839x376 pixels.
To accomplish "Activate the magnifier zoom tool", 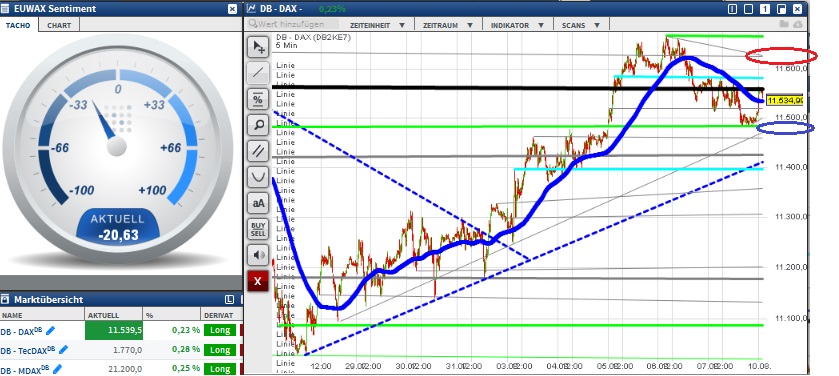I will point(258,125).
